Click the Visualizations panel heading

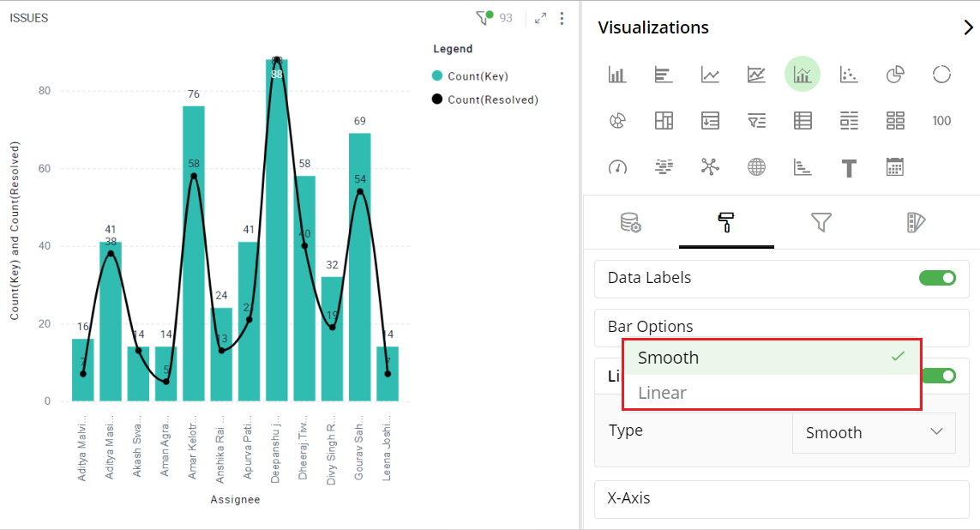(x=653, y=27)
